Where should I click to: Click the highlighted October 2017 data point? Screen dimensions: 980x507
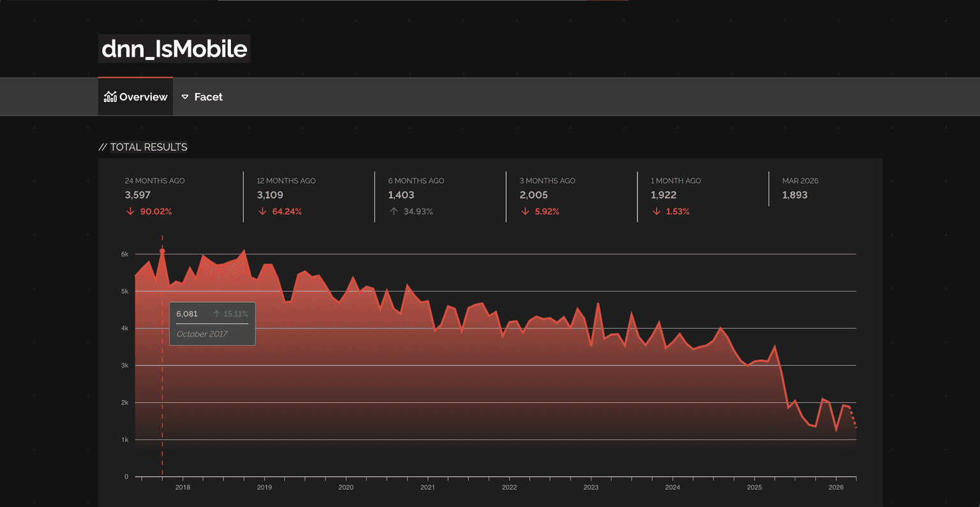pos(162,251)
